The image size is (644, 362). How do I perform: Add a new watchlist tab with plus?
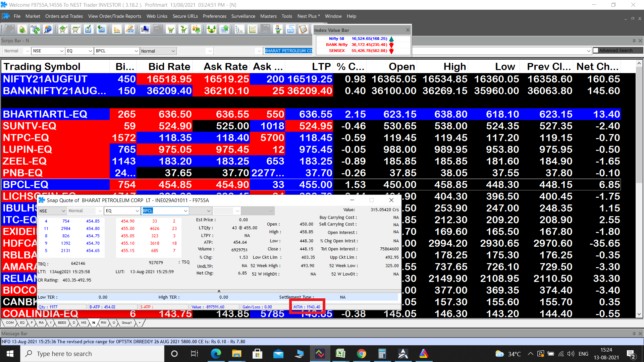tap(140, 323)
